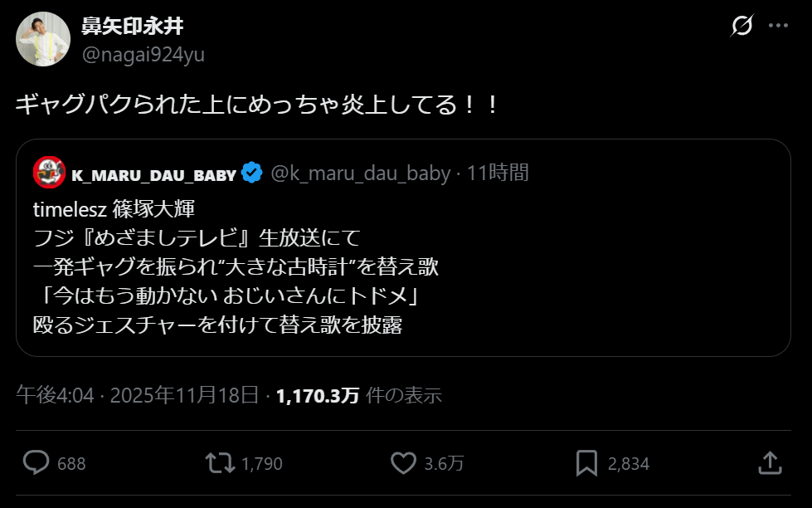Click the reply speech bubble icon

click(36, 463)
